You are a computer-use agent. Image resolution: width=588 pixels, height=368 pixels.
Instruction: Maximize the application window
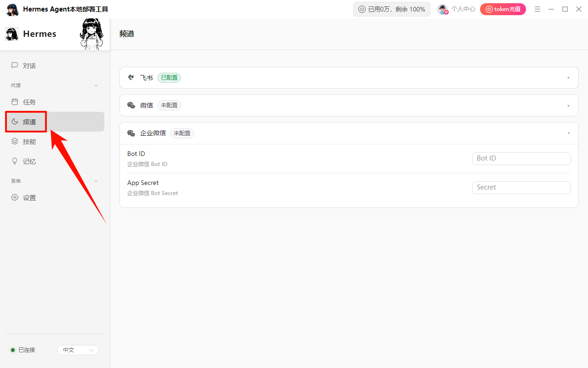point(565,9)
